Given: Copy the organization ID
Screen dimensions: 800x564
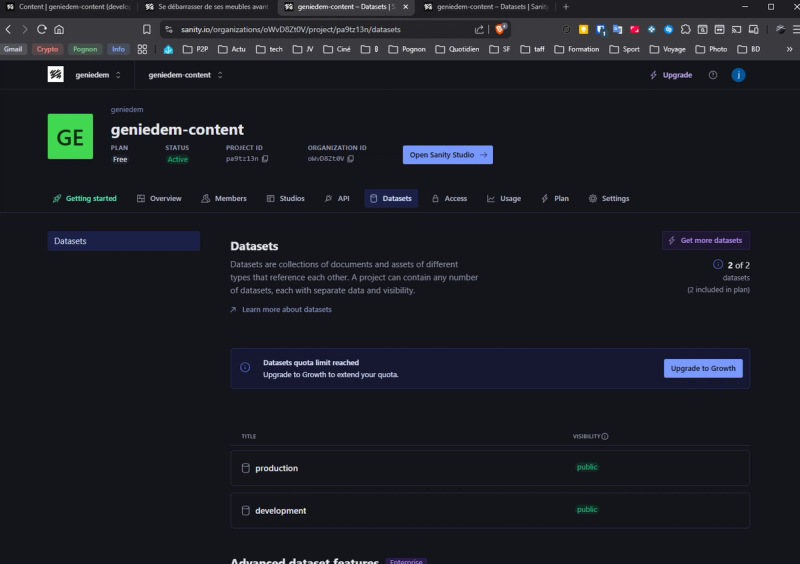Looking at the screenshot, I should click(x=351, y=159).
